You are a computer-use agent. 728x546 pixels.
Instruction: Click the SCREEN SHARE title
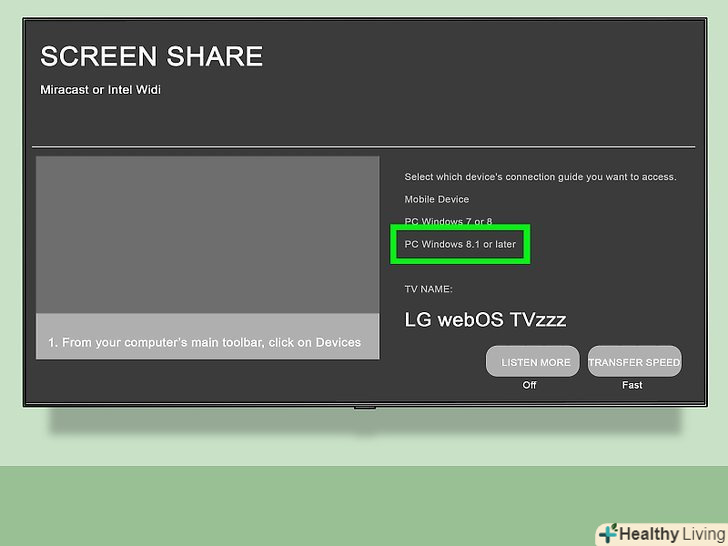coord(152,56)
